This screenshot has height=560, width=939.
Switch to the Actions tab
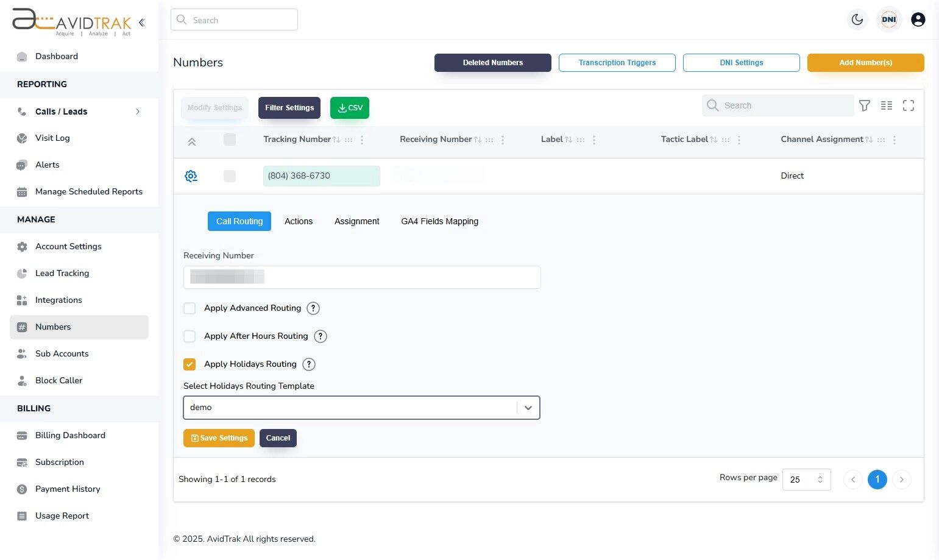[x=298, y=221]
